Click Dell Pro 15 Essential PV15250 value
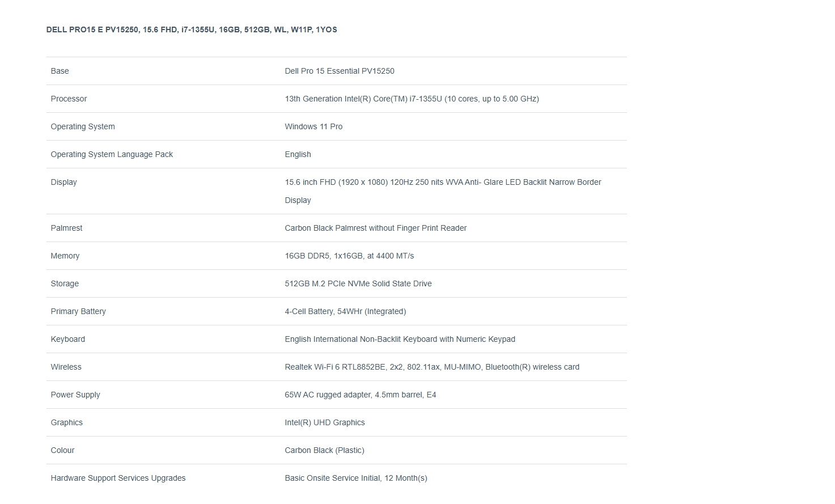The height and width of the screenshot is (504, 835). [x=340, y=71]
